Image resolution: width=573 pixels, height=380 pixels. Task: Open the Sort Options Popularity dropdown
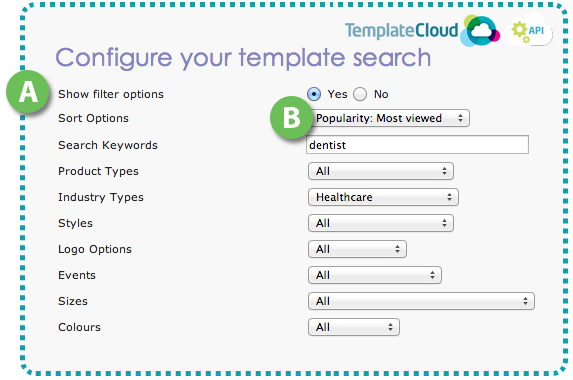[x=390, y=118]
